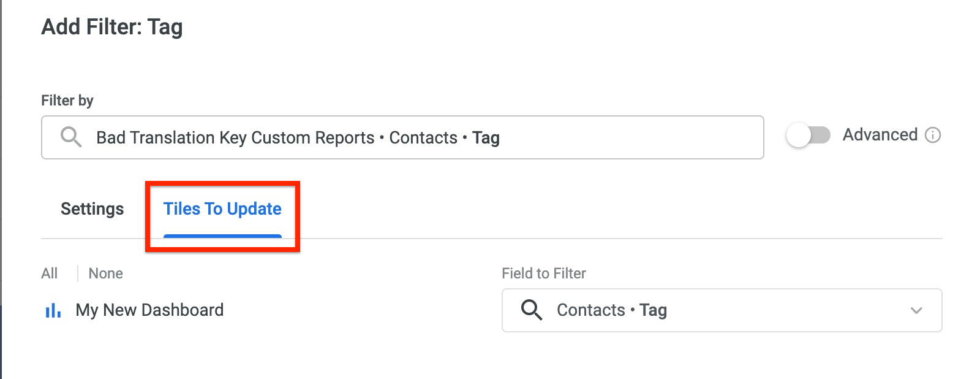Expand the chevron arrow in Contacts Tag dropdown
Screen dimensions: 980x379
point(916,310)
